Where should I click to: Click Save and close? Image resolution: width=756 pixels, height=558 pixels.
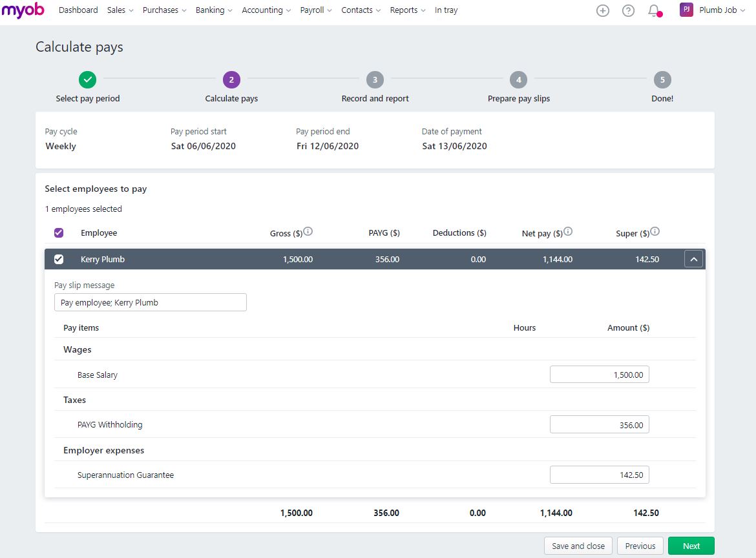[578, 545]
